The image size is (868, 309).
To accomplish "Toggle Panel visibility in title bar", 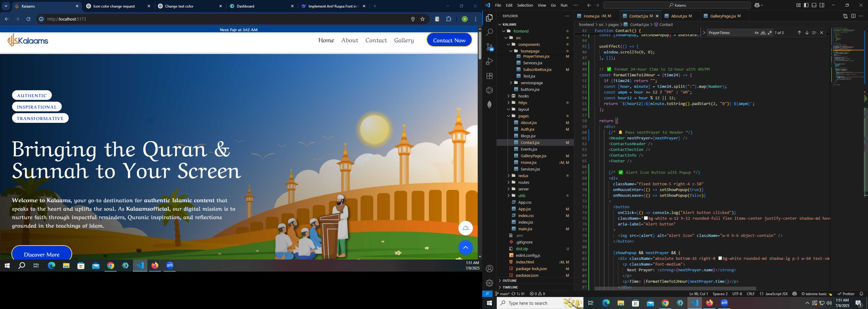I will coord(814,5).
